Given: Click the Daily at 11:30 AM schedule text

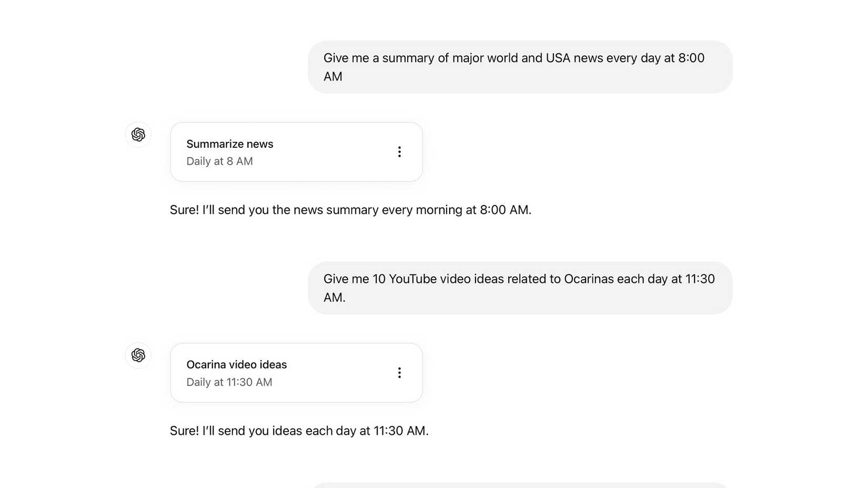Looking at the screenshot, I should (x=229, y=382).
